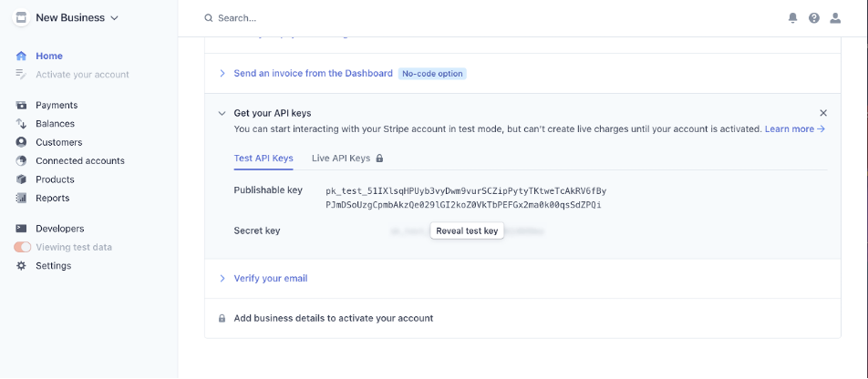This screenshot has width=868, height=379.
Task: Toggle the Viewing test data switch
Action: click(22, 247)
